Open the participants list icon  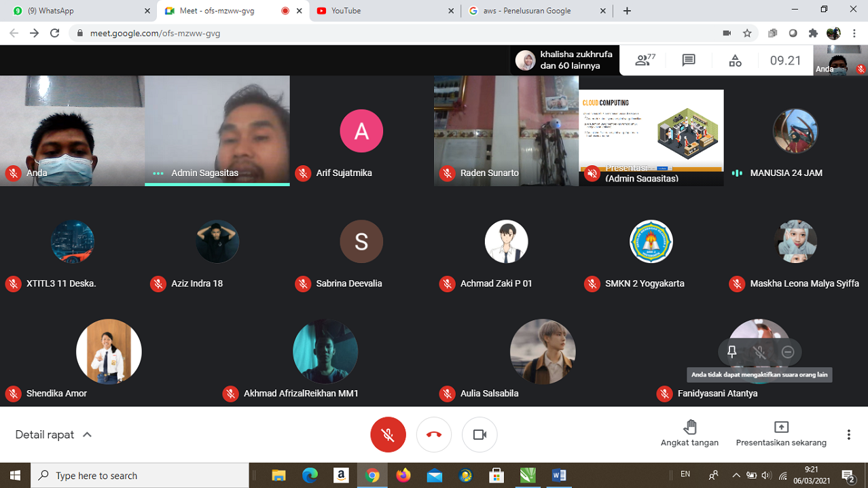645,60
